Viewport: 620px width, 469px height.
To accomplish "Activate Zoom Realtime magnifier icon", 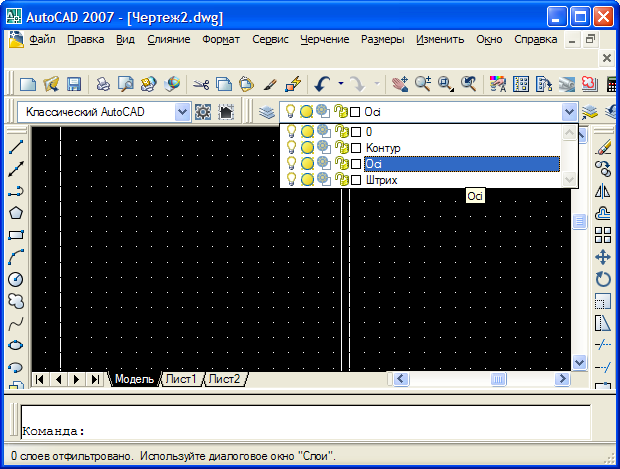I will [x=423, y=84].
